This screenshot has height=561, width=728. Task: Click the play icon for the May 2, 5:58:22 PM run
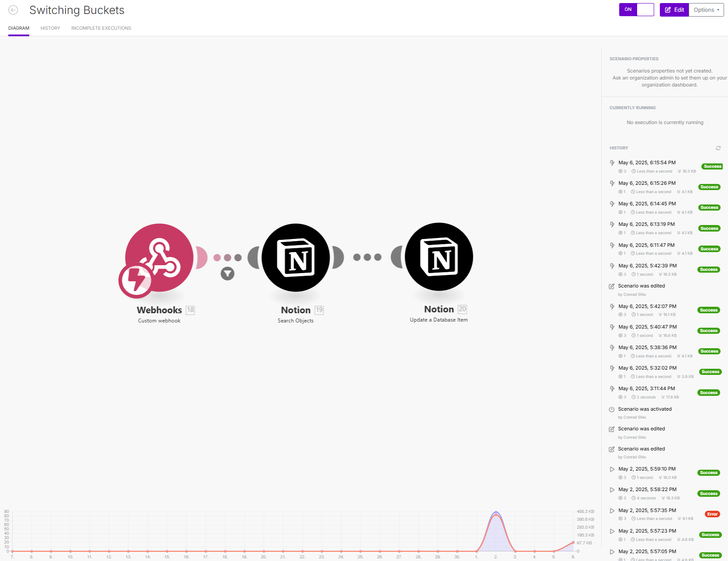point(612,490)
